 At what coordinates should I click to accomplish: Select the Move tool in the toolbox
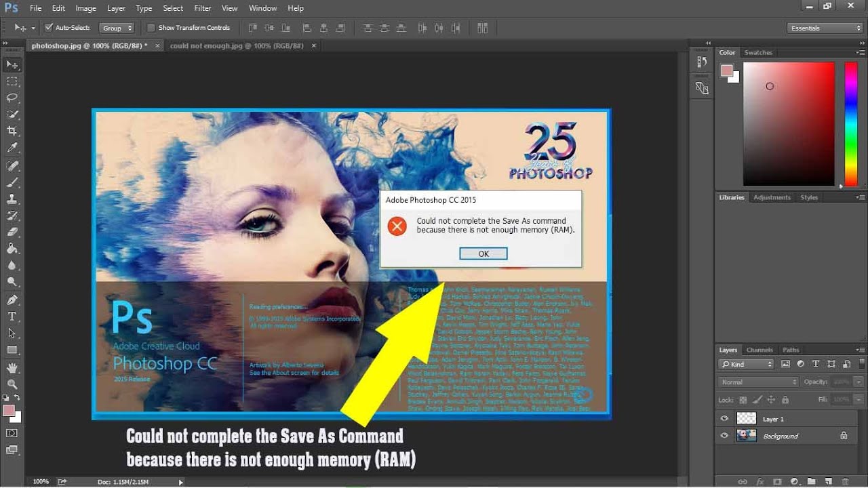point(12,65)
